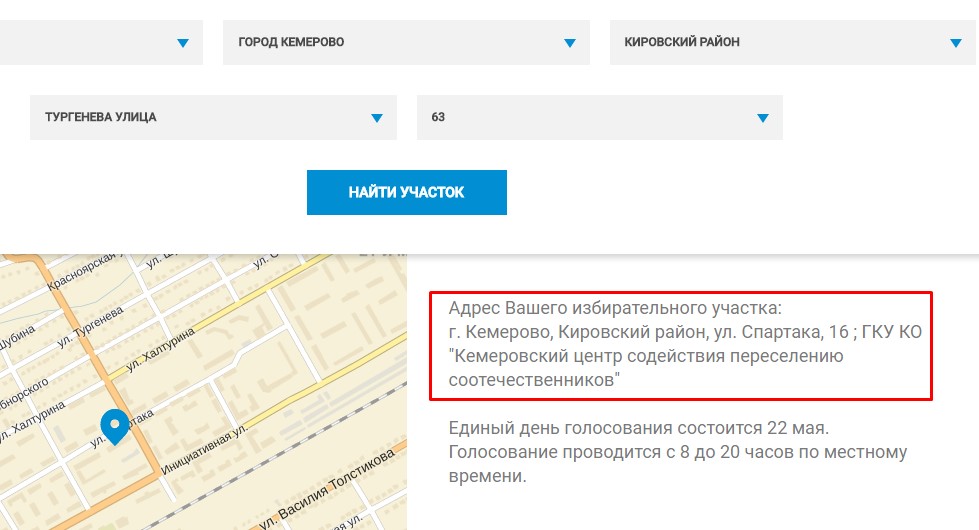Image resolution: width=979 pixels, height=530 pixels.
Task: Click the Красноярская street label on map
Action: click(82, 272)
